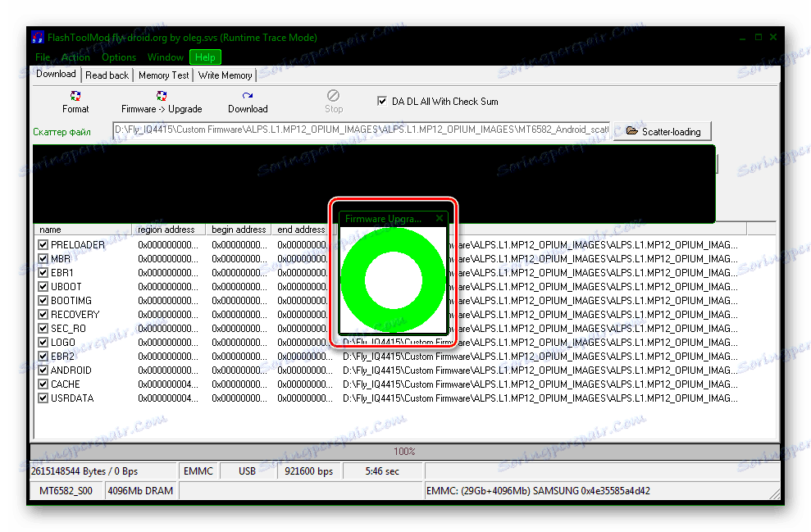Switch to the Read back tab
Screen dimensions: 811x532
[x=107, y=75]
